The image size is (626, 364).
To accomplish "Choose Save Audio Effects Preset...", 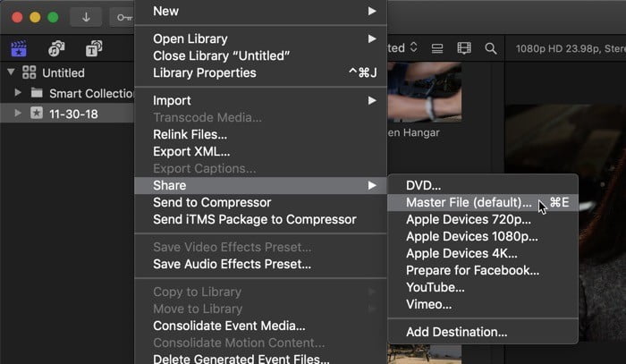I will (x=261, y=264).
